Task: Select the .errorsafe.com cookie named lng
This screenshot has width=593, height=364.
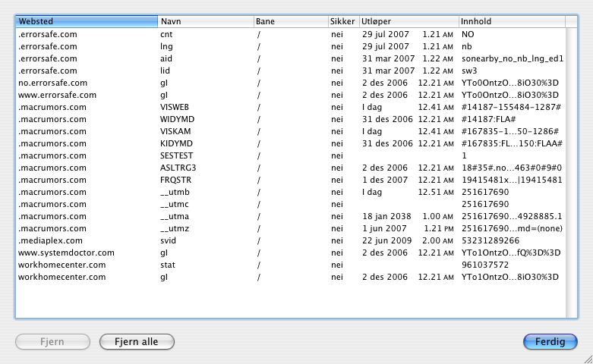Action: 291,46
